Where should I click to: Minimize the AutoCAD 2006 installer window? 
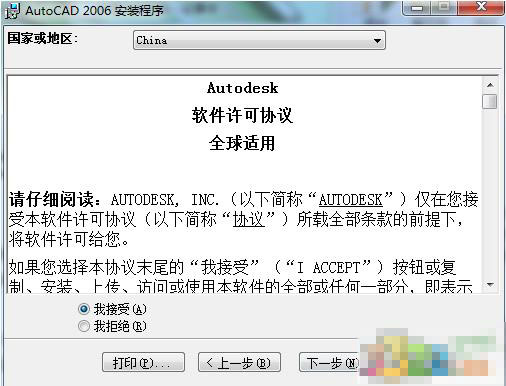[417, 8]
